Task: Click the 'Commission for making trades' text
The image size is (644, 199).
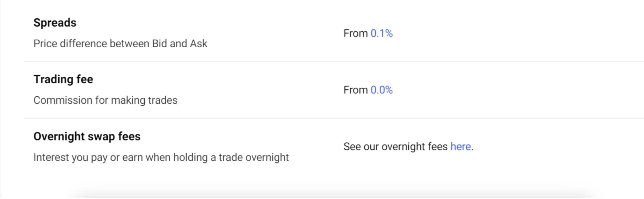Action: [105, 100]
